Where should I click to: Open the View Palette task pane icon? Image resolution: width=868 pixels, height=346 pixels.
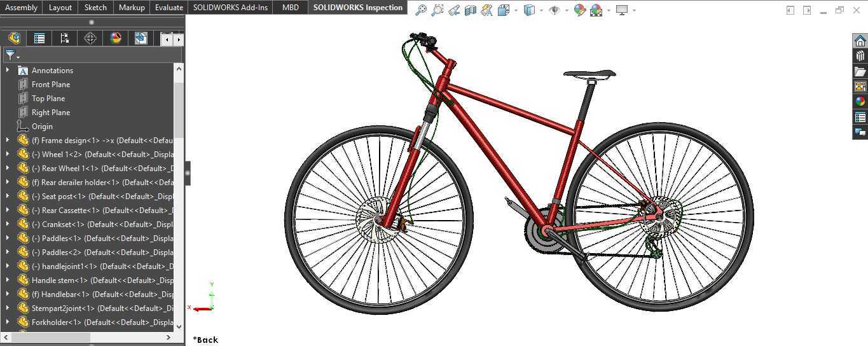860,86
